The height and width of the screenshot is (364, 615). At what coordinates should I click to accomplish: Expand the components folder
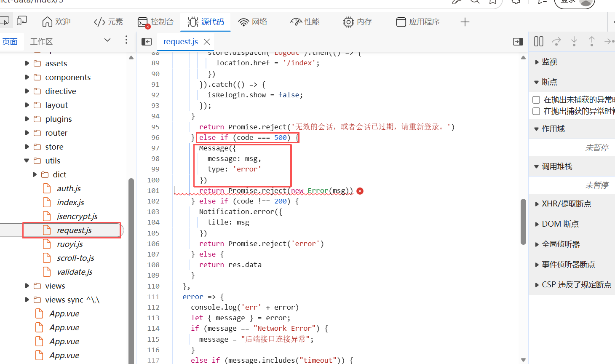pos(27,78)
